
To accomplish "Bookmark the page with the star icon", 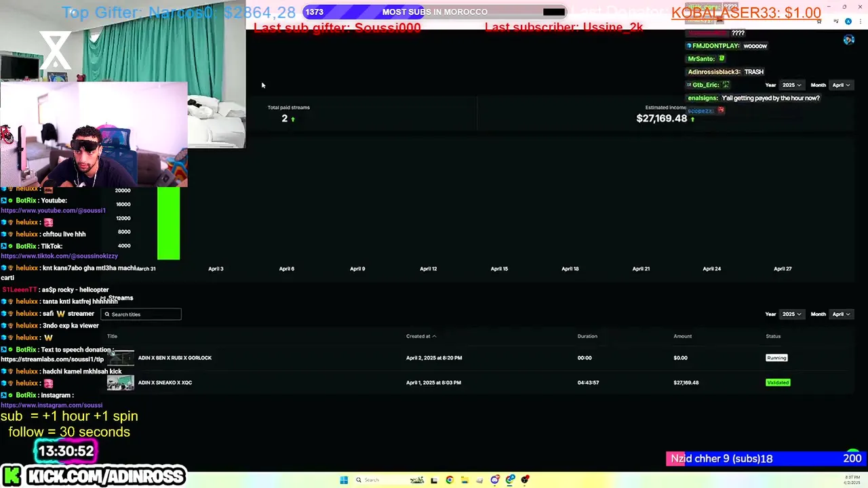I will point(819,21).
